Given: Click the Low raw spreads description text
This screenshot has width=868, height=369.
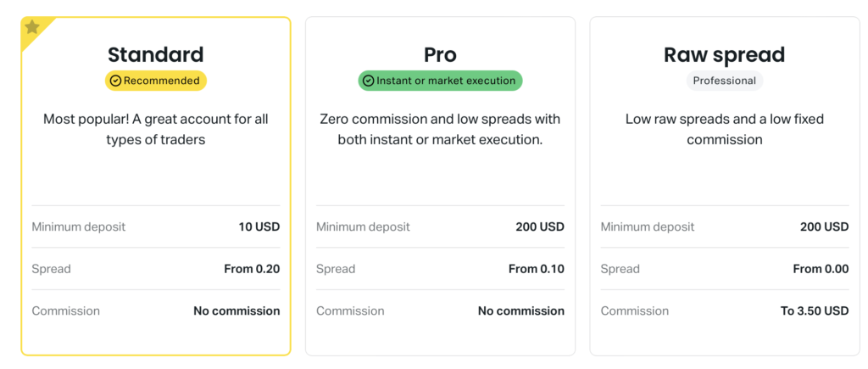Looking at the screenshot, I should point(725,129).
